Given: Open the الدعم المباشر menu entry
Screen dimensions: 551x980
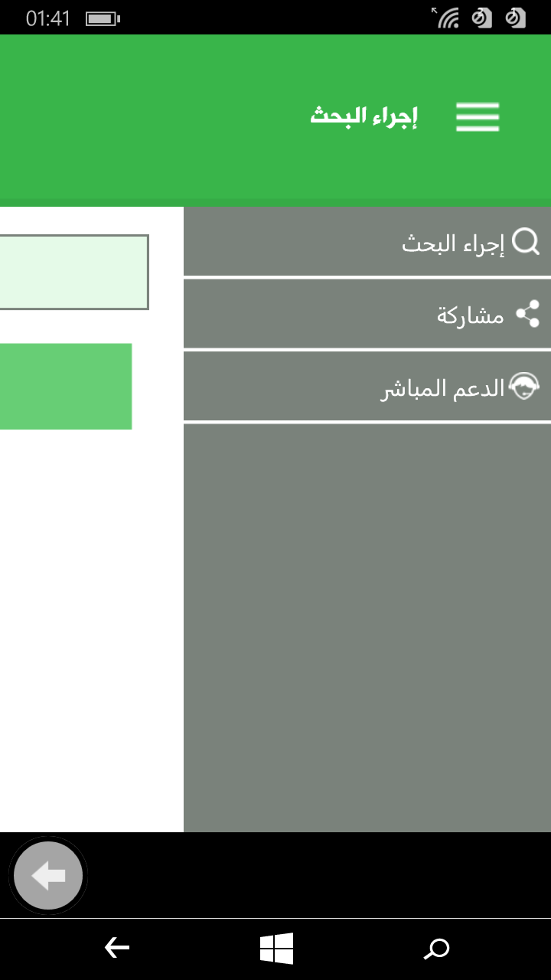Looking at the screenshot, I should 367,387.
